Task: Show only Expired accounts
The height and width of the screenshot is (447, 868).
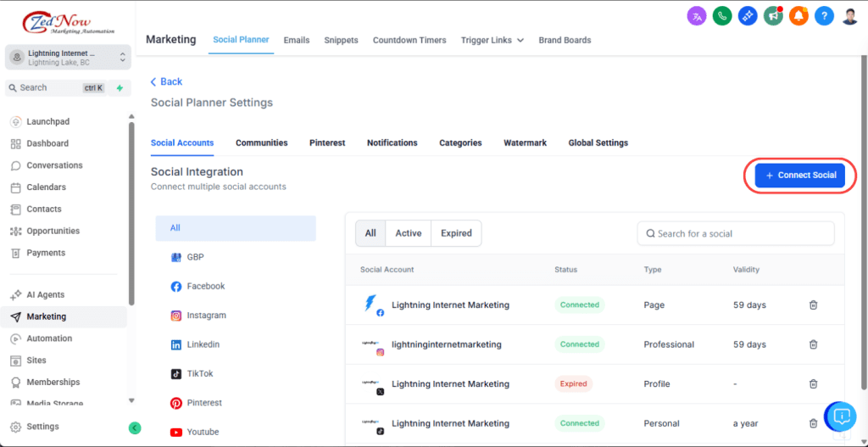Action: click(456, 233)
